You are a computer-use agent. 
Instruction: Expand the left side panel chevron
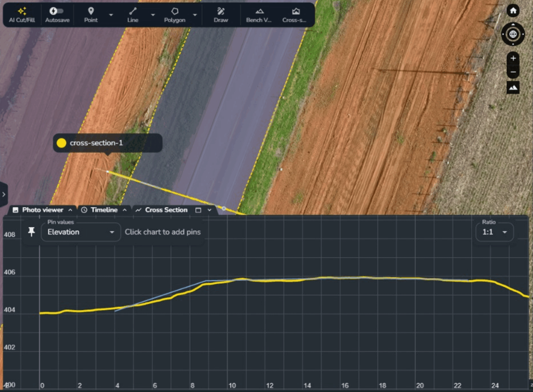point(4,195)
